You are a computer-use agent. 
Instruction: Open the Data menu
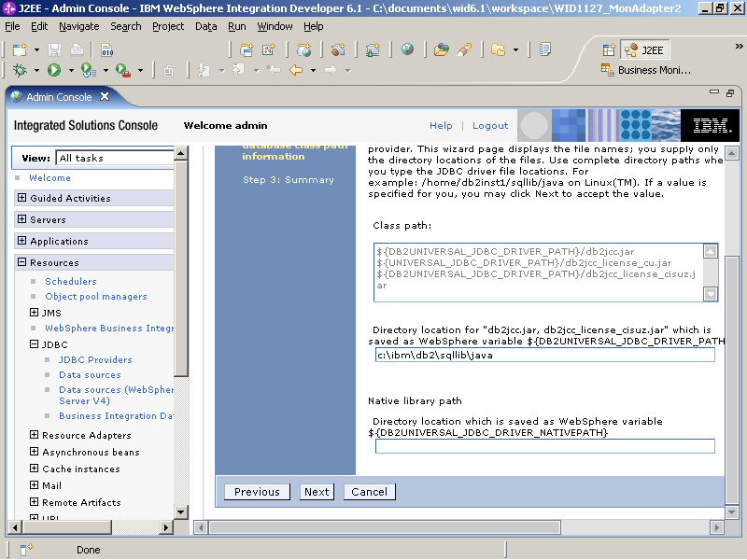pos(205,26)
